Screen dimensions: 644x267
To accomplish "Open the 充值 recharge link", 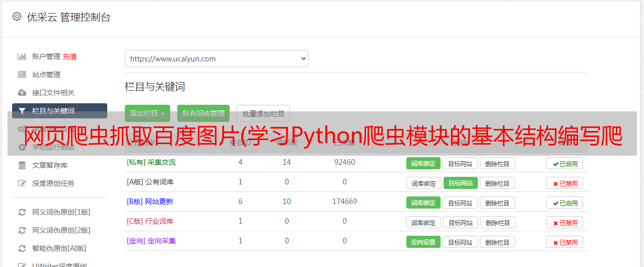I will pyautogui.click(x=69, y=56).
